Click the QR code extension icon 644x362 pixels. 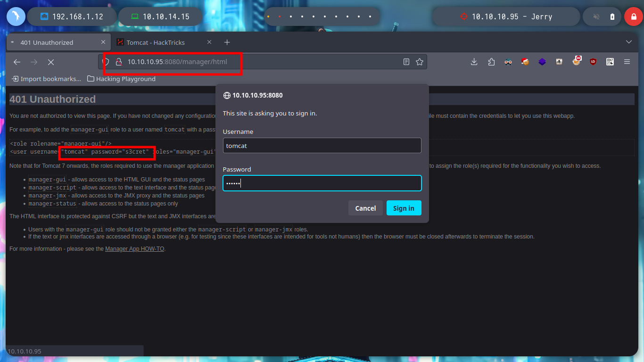610,62
